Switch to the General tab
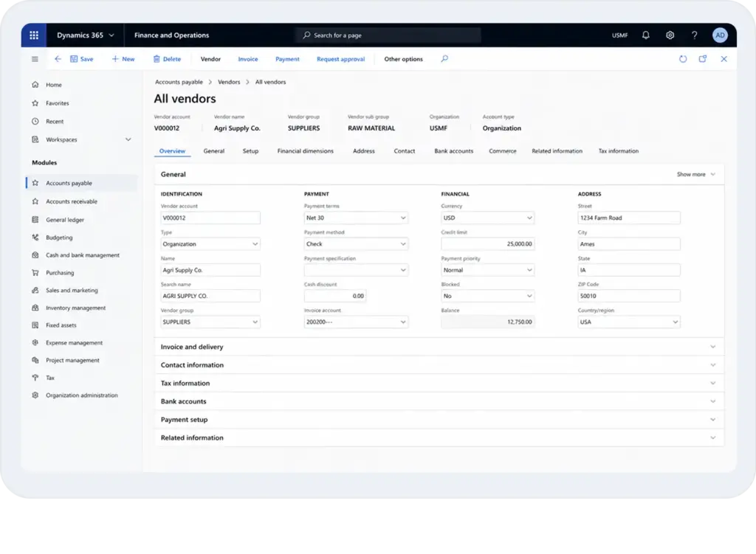 pyautogui.click(x=213, y=150)
